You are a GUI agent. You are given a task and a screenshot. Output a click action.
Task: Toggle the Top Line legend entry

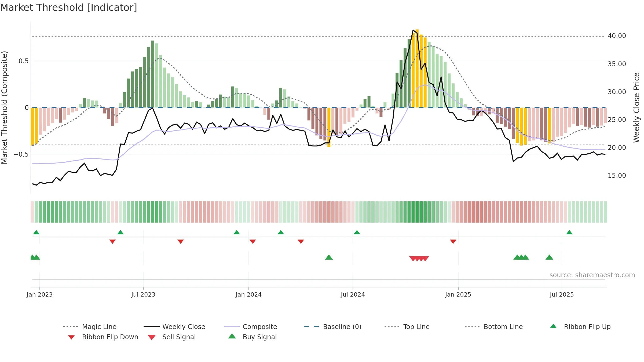point(407,327)
